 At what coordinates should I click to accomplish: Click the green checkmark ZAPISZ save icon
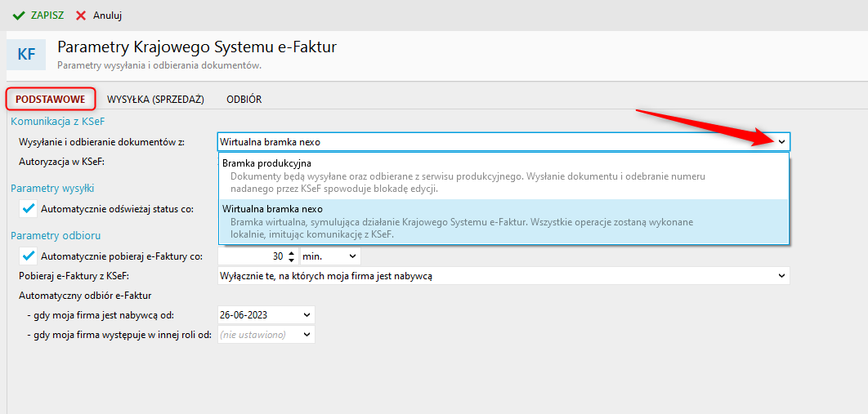pos(18,16)
